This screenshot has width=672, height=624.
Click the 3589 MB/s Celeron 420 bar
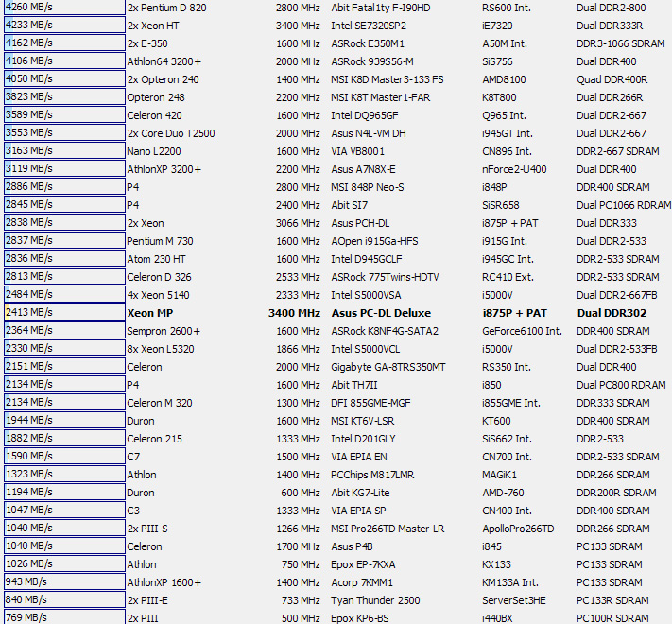(x=62, y=115)
